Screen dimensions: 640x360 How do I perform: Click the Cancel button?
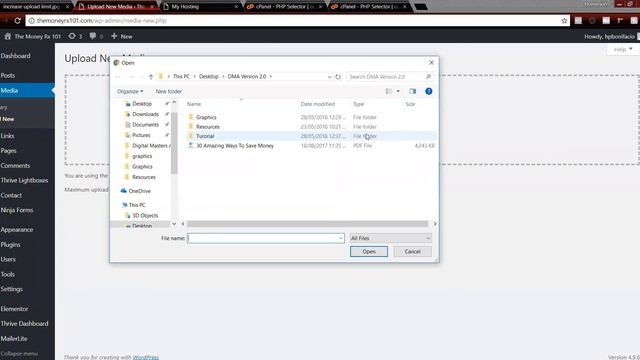[x=412, y=251]
